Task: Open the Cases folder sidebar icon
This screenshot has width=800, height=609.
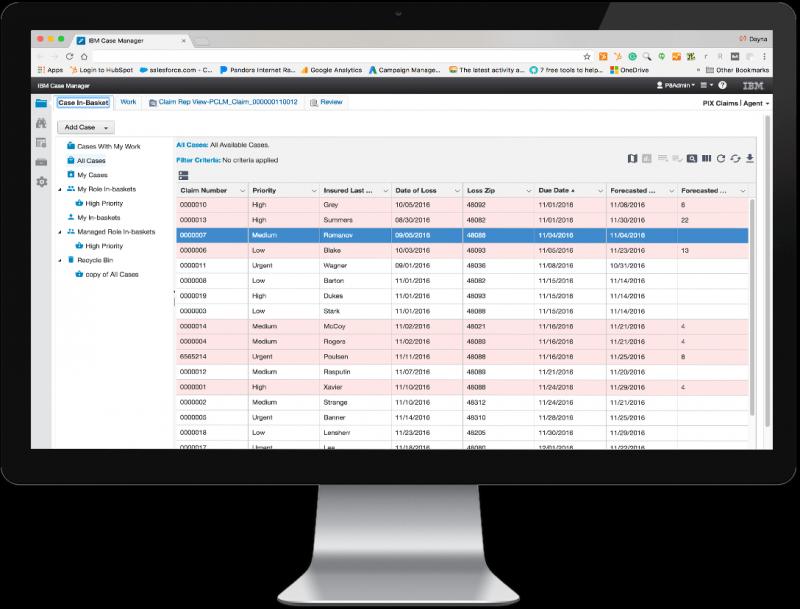Action: point(41,104)
